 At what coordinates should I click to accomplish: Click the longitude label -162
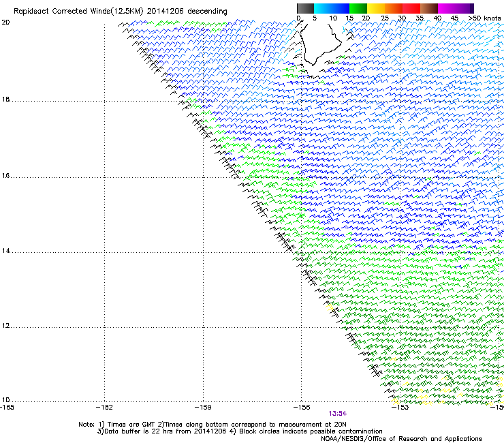tap(104, 408)
